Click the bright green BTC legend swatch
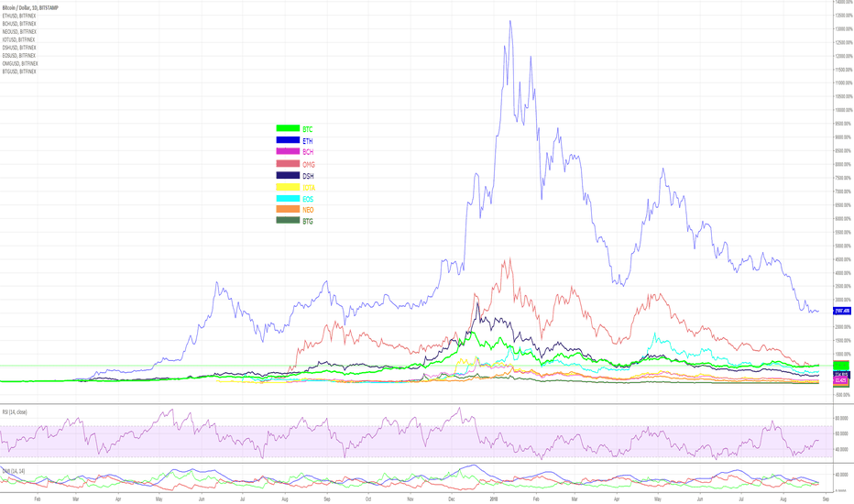 coord(288,128)
